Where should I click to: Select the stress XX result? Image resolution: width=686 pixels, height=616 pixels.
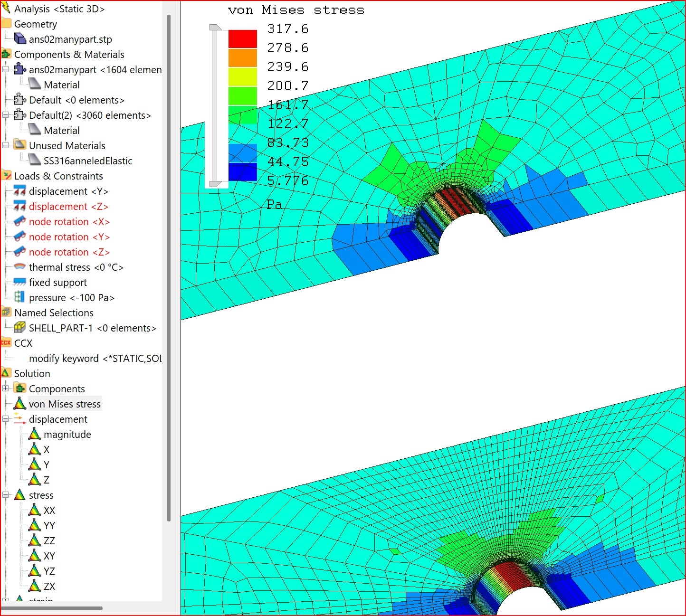click(49, 511)
